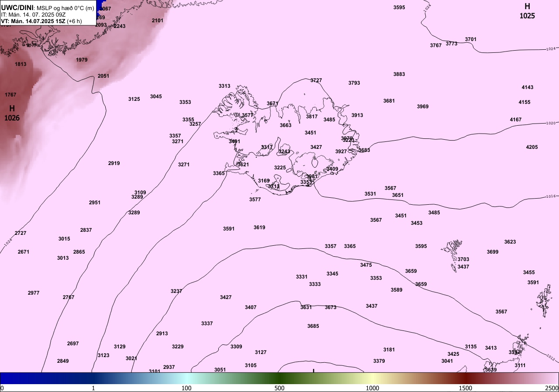
Task: Click the height value 3531
Action: 370,194
